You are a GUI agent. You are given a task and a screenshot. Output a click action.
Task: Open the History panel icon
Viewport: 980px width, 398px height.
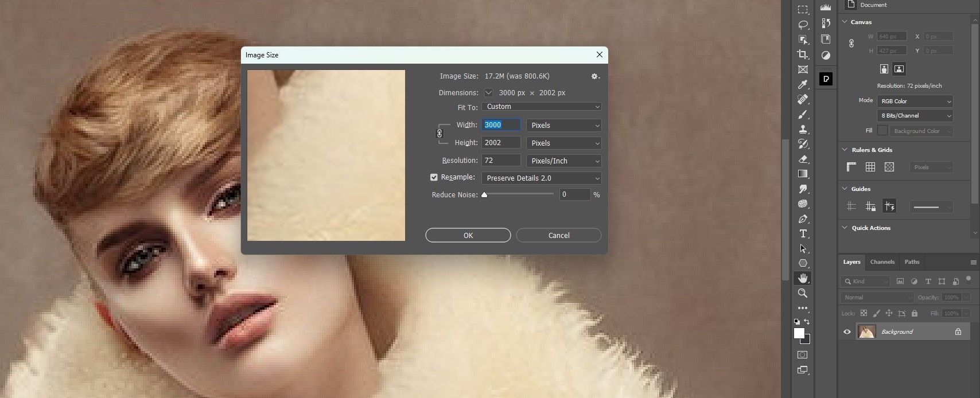point(826,23)
